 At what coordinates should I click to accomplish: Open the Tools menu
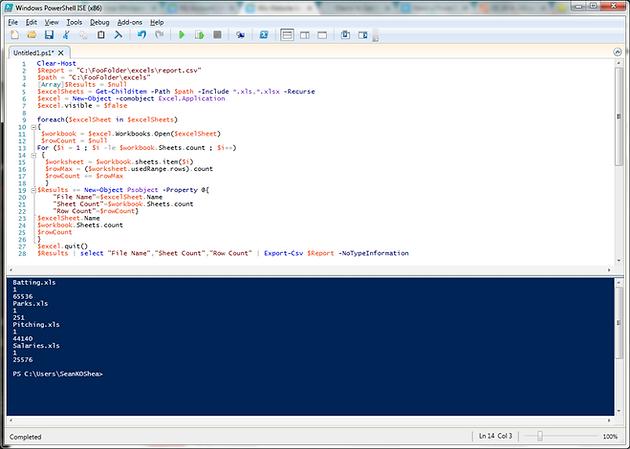point(74,22)
